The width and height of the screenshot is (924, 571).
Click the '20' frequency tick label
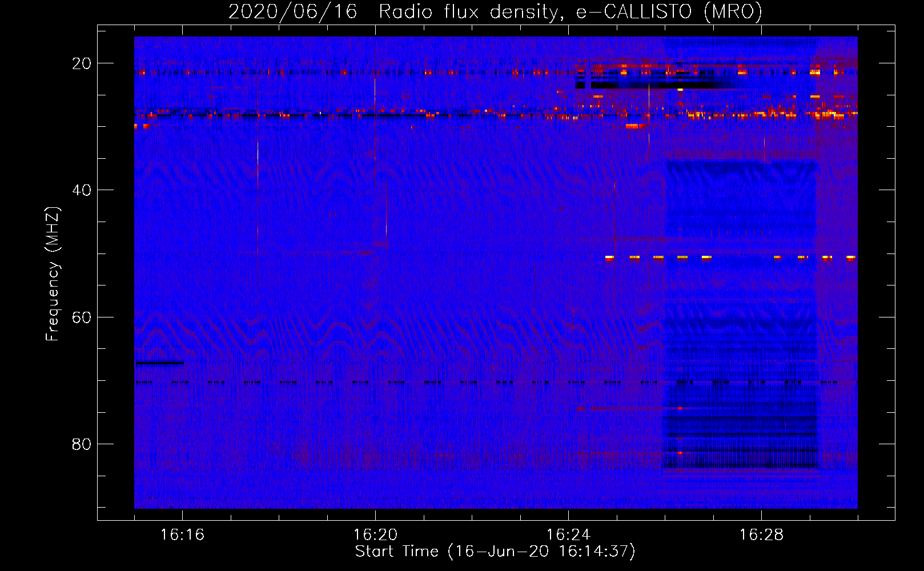coord(82,63)
